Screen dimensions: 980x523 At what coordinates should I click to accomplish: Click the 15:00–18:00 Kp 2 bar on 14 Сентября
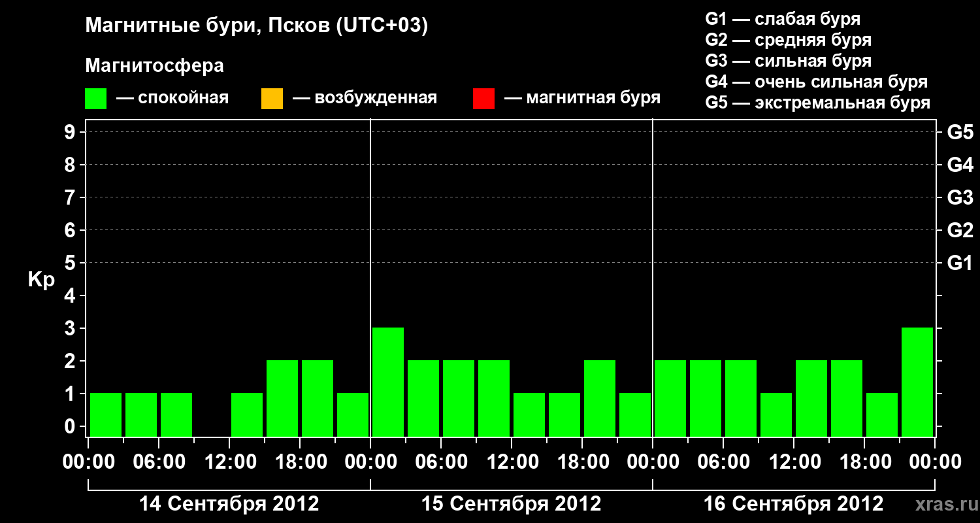pos(282,398)
